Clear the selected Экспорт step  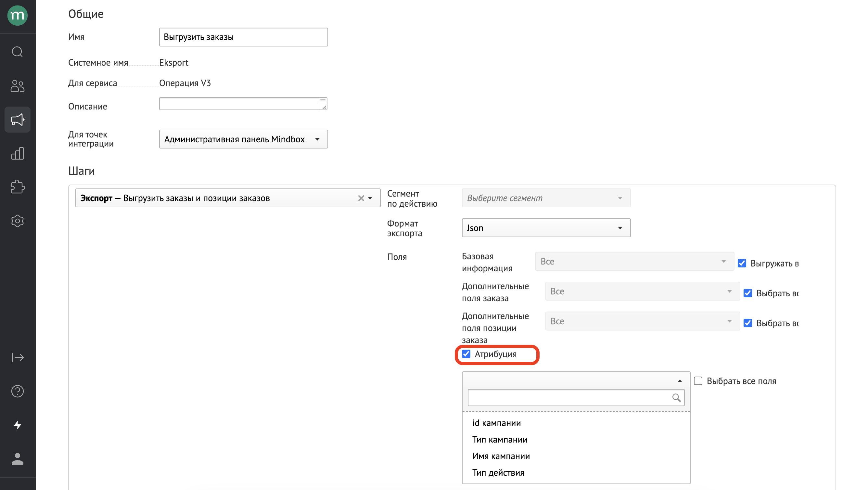[x=361, y=198]
